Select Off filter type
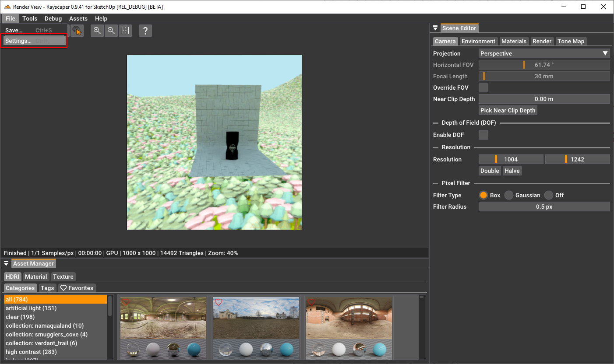The height and width of the screenshot is (364, 614). [x=549, y=195]
